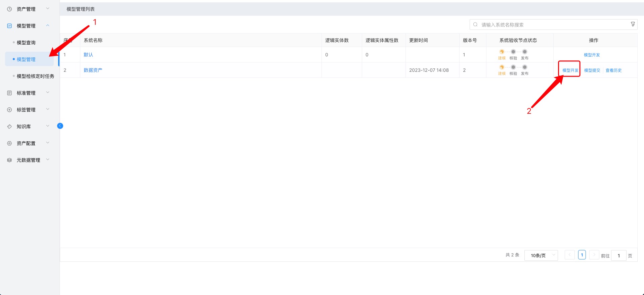The image size is (644, 295).
Task: Focus the 请输入系统名称搜索 search field
Action: click(553, 24)
